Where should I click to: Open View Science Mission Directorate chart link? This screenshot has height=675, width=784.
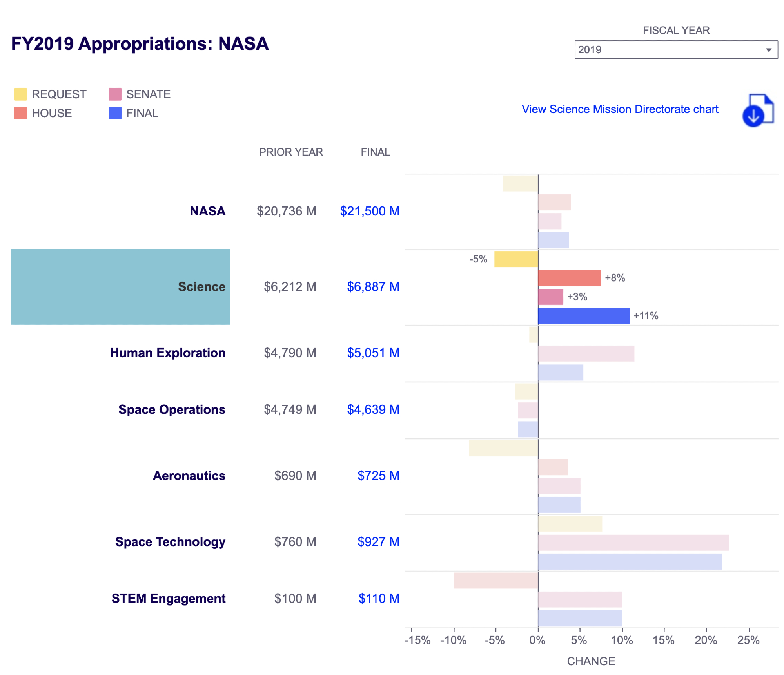click(x=620, y=109)
